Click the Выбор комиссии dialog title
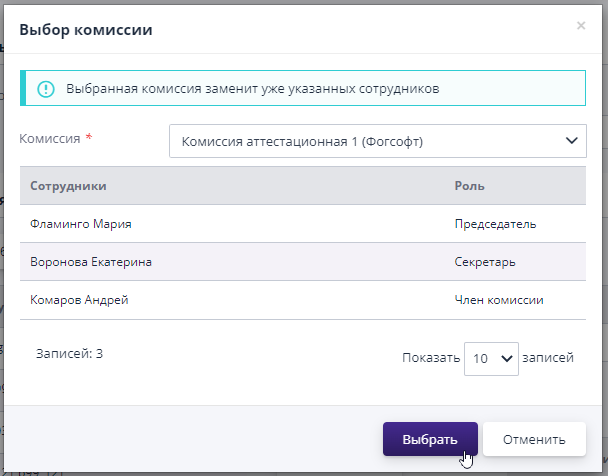This screenshot has height=476, width=608. (x=86, y=29)
